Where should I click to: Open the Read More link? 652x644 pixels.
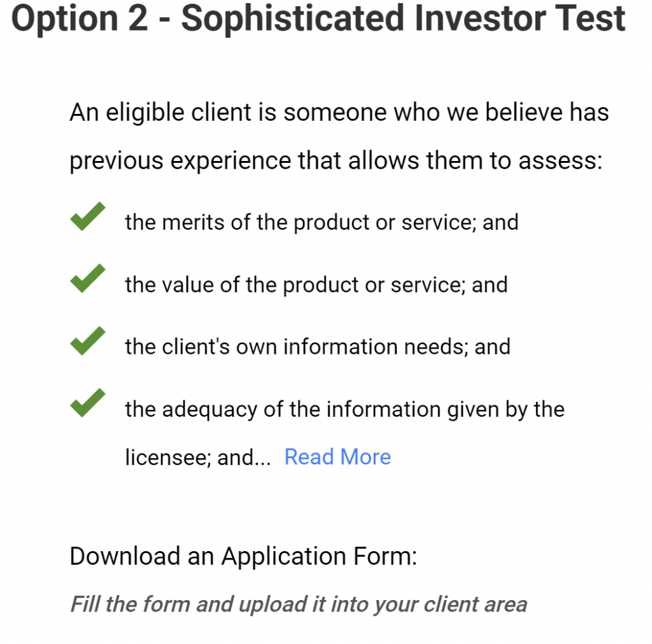click(x=337, y=457)
